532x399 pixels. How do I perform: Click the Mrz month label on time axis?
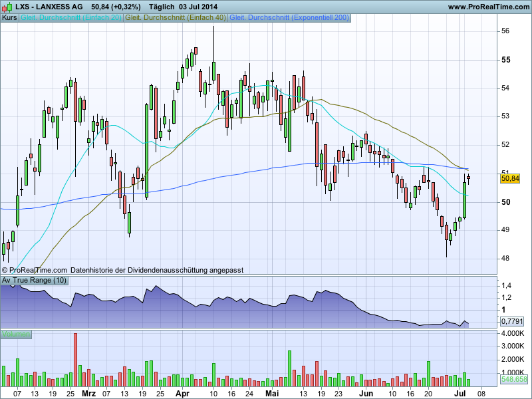pos(88,394)
